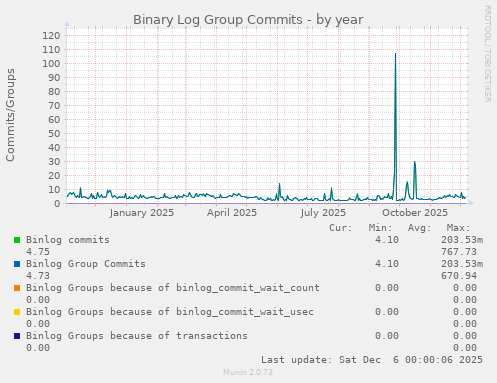Click the 'October 2025' axis label
The image size is (497, 383).
[x=415, y=213]
